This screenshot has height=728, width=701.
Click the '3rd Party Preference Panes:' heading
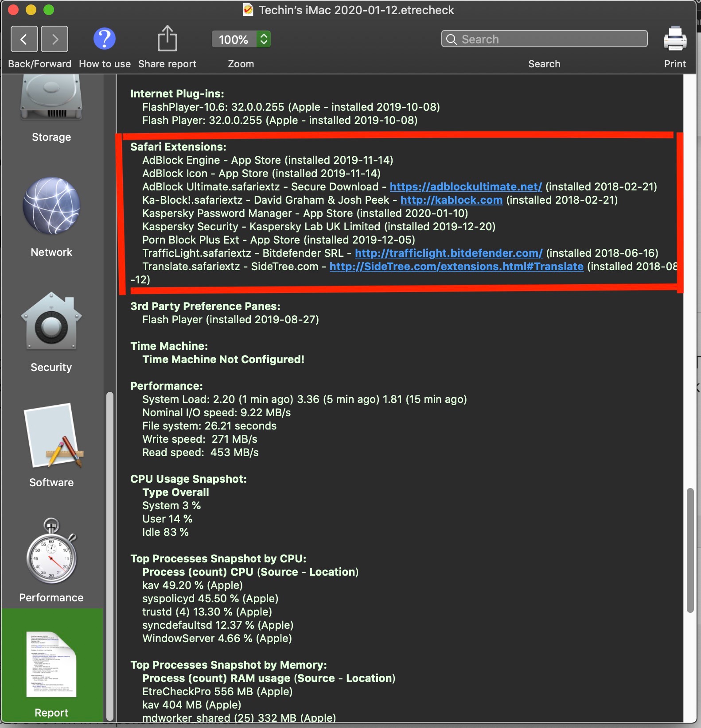pos(205,306)
